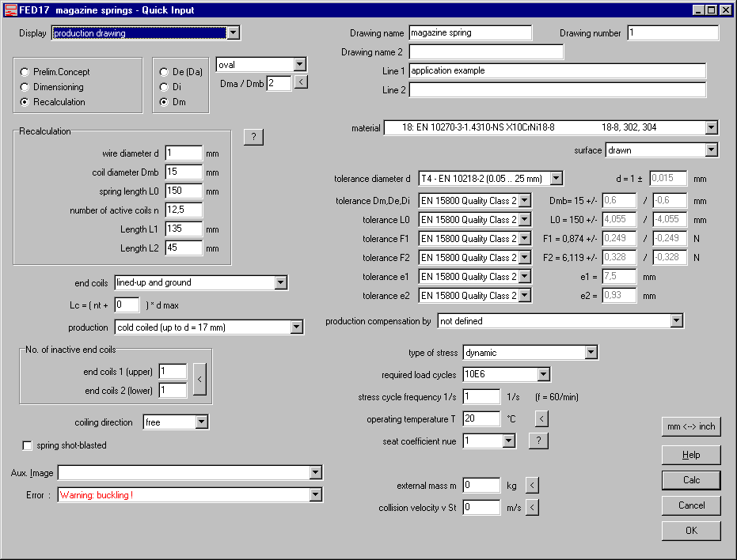737x560 pixels.
Task: Click the '?' button beside seat coefficient nue
Action: [x=538, y=441]
